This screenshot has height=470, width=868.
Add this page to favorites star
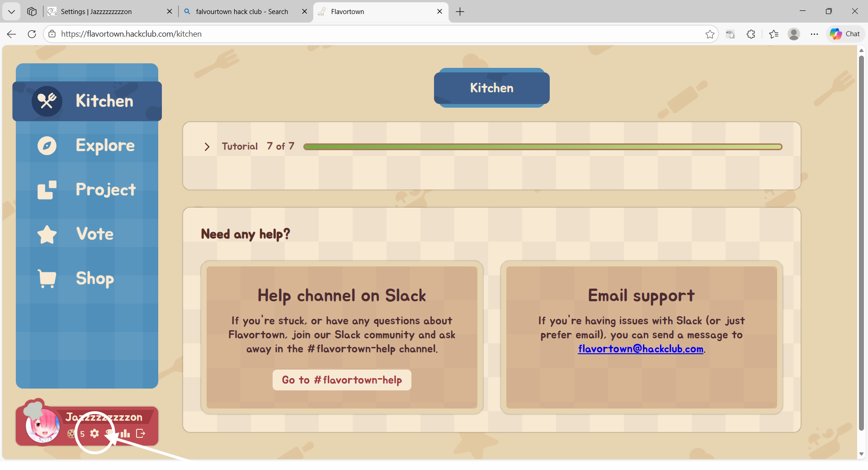click(710, 34)
